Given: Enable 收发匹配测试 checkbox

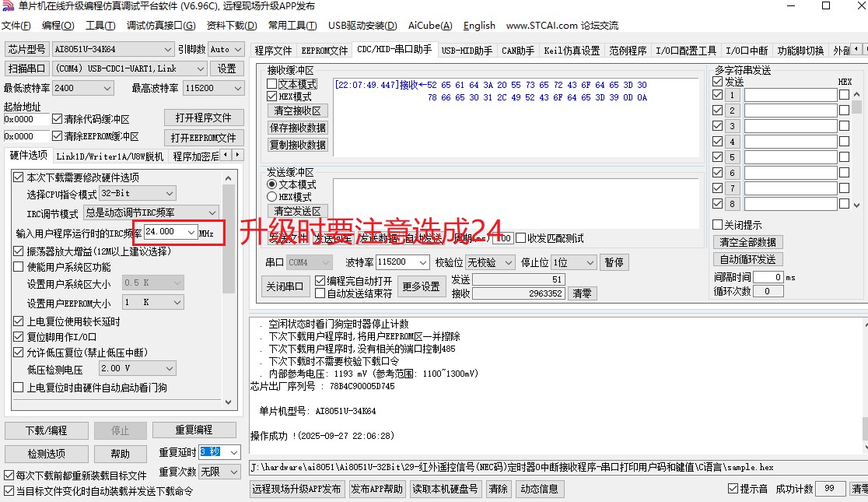Looking at the screenshot, I should (521, 238).
